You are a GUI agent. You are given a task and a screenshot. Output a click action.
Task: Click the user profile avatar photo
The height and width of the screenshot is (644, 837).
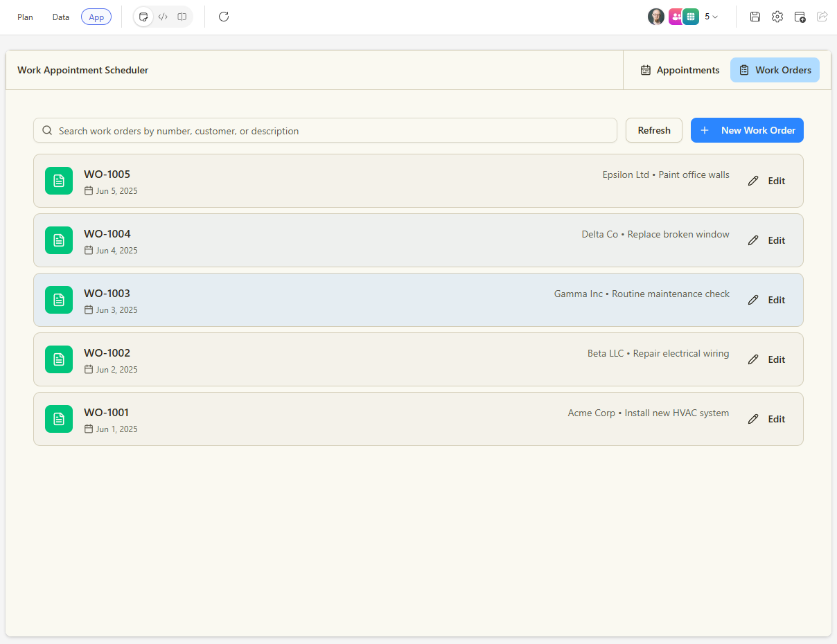click(x=655, y=17)
